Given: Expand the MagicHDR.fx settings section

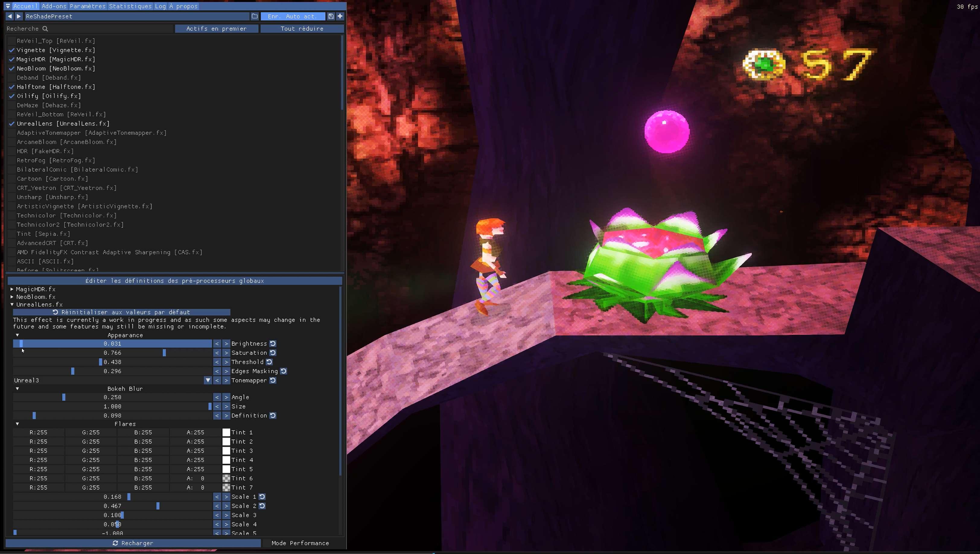Looking at the screenshot, I should coord(12,289).
